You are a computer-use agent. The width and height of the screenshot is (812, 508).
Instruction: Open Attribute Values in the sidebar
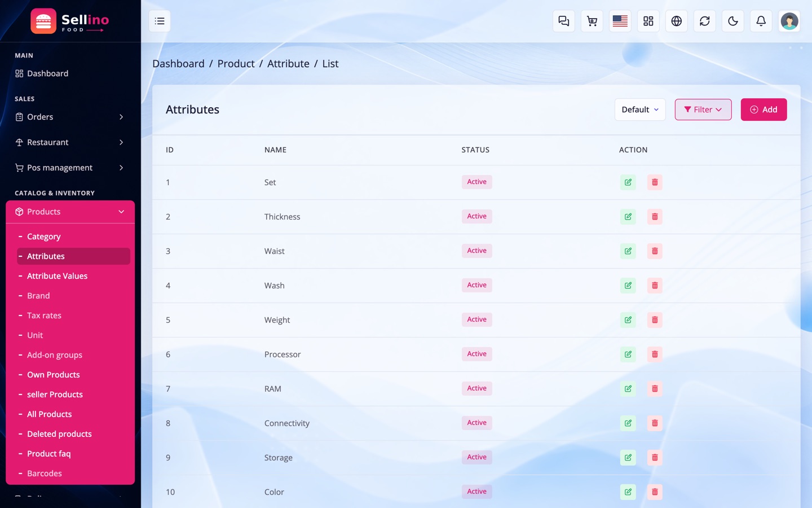point(57,276)
